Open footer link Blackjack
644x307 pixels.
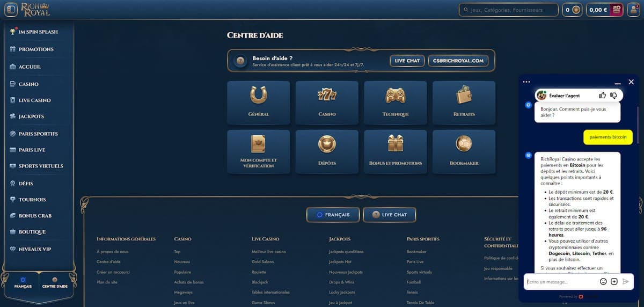pos(260,282)
